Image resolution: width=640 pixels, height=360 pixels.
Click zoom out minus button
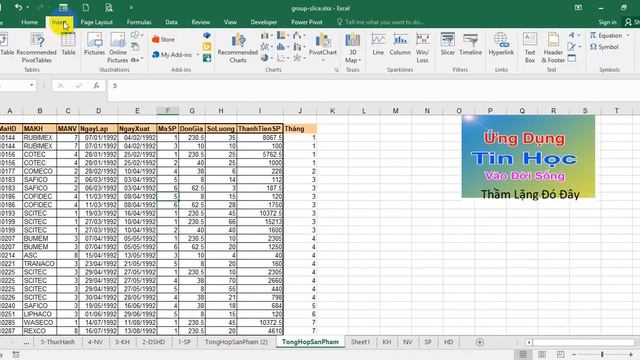574,354
